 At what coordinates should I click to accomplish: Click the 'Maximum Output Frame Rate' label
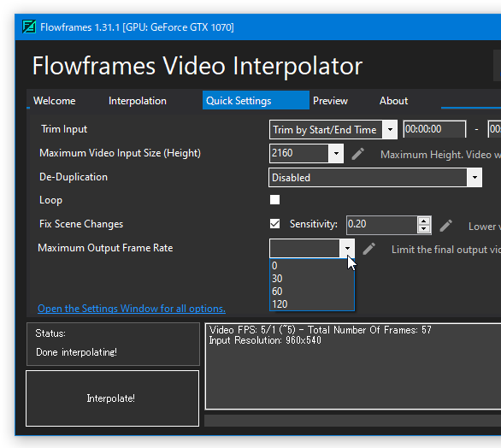point(105,248)
